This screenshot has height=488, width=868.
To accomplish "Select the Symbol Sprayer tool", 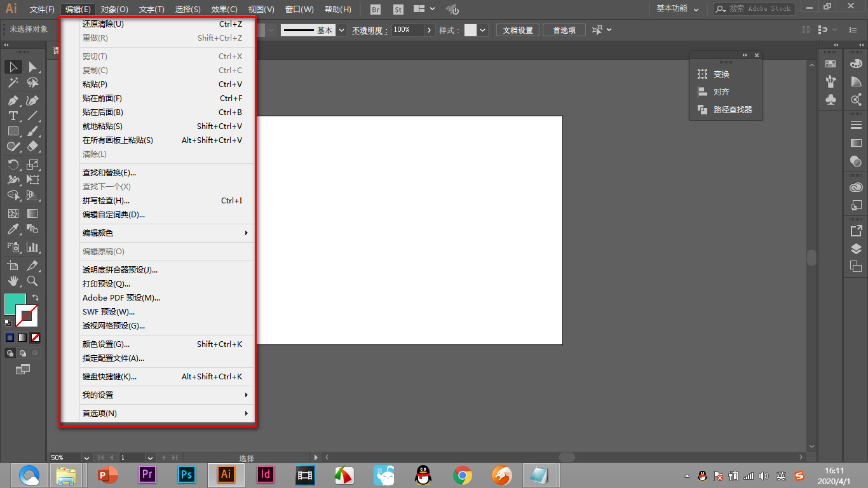I will (x=13, y=247).
